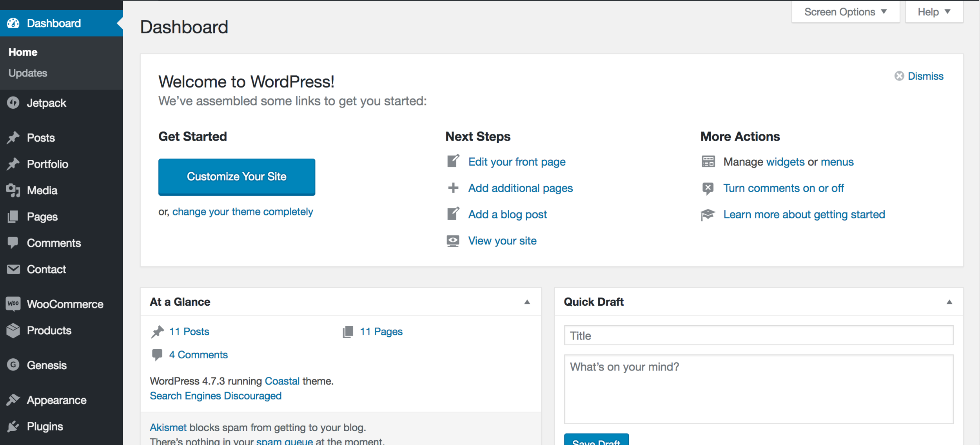Click the Portfolio pin icon
This screenshot has height=445, width=980.
[13, 164]
